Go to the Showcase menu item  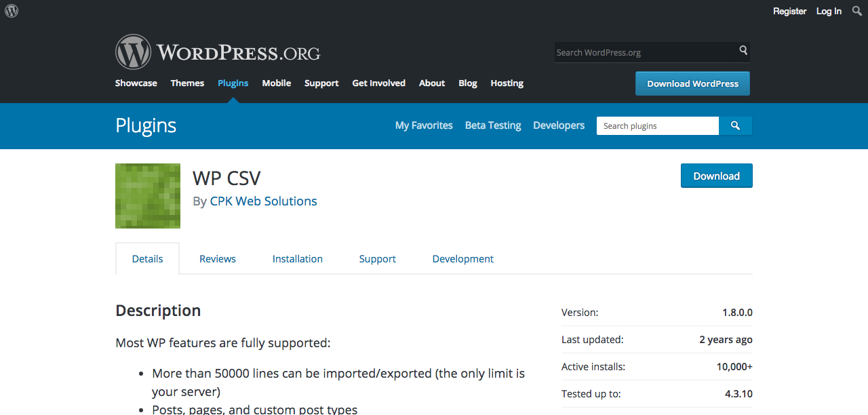[136, 83]
